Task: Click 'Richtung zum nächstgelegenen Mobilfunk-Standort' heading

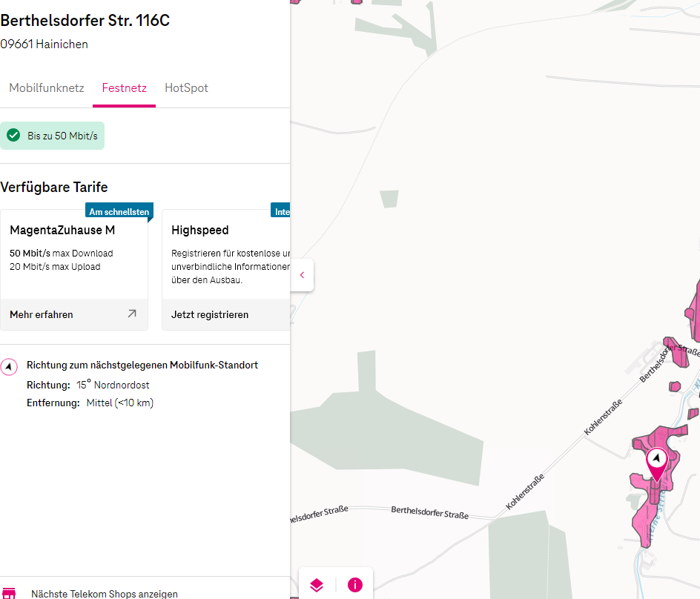Action: [142, 365]
